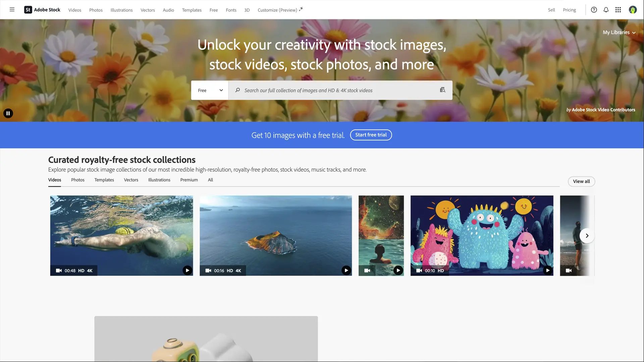
Task: Open the Illustrations nav menu
Action: [121, 10]
